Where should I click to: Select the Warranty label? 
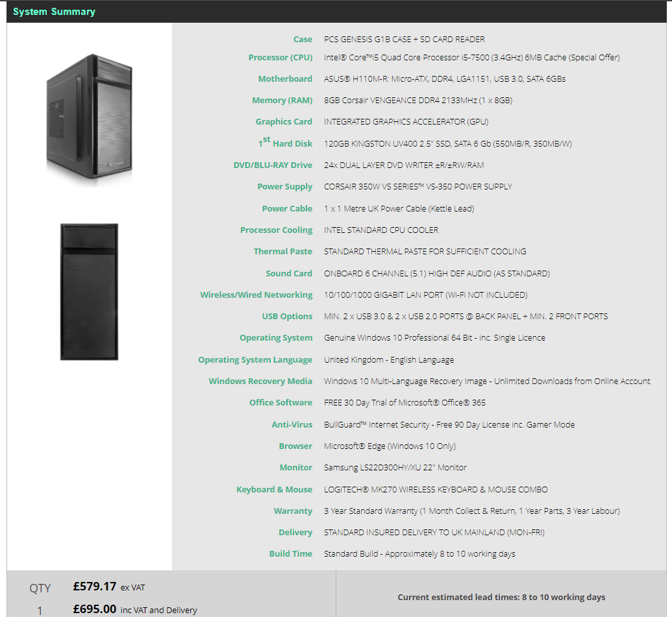pyautogui.click(x=293, y=511)
